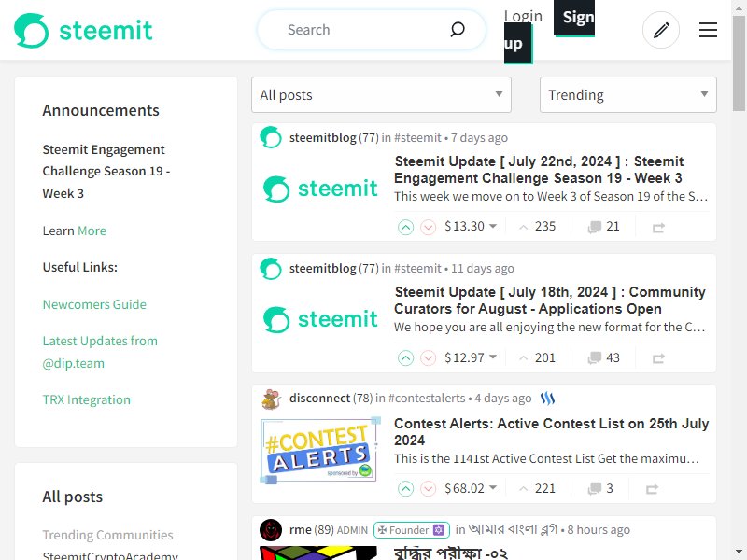Resteem the Community Curators post

tap(658, 358)
